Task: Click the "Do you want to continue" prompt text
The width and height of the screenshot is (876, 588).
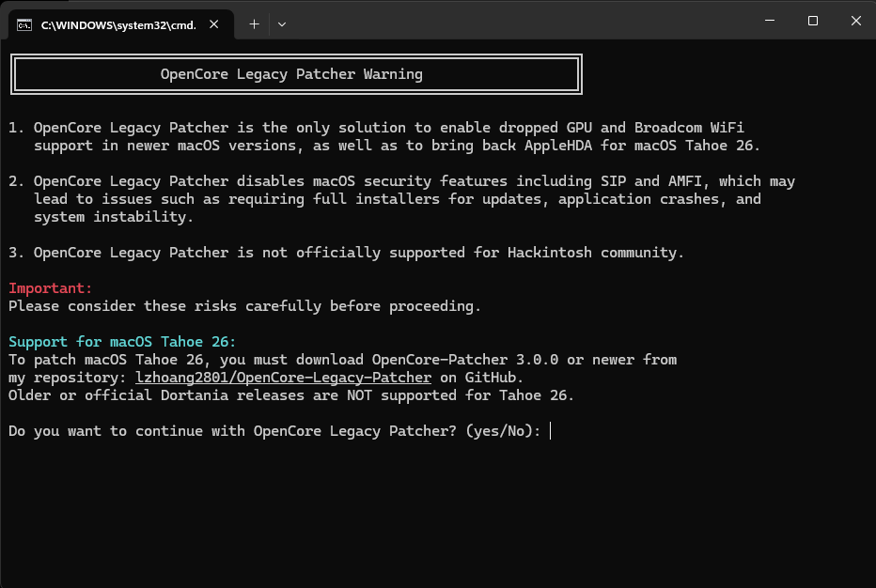Action: pyautogui.click(x=273, y=431)
